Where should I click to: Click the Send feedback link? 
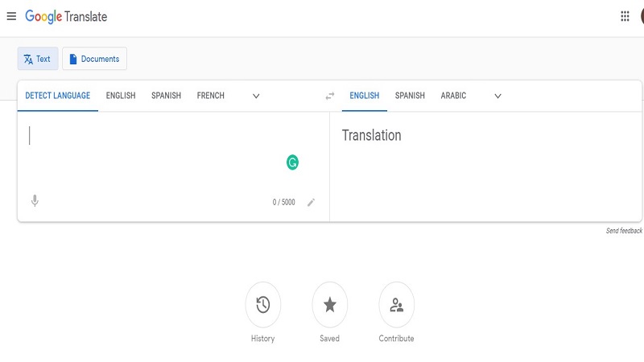(624, 231)
